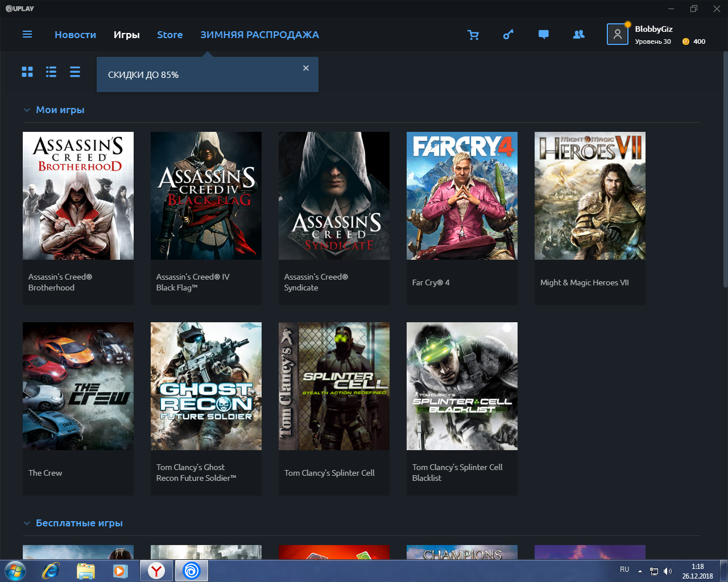Click the Uplay logo in title bar

coord(19,9)
